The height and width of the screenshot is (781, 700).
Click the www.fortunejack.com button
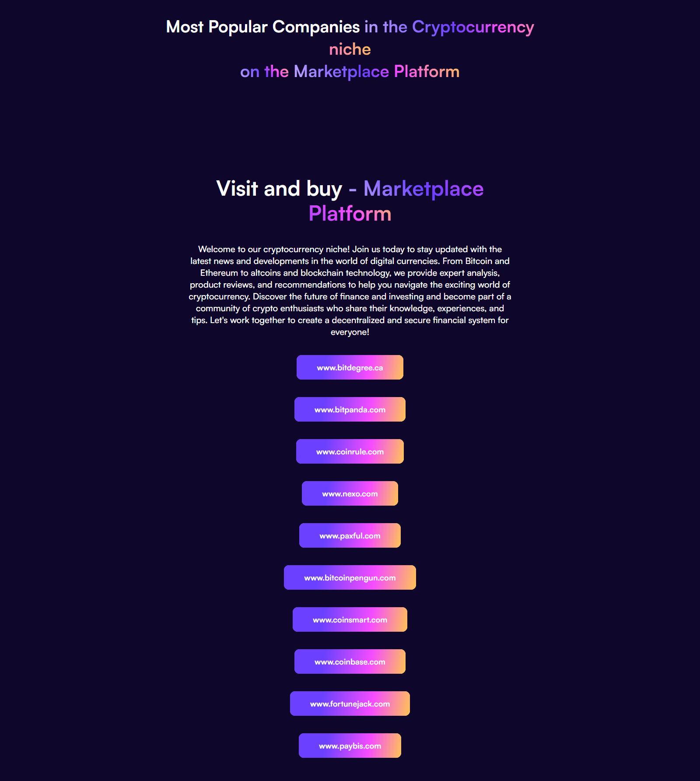(x=350, y=704)
